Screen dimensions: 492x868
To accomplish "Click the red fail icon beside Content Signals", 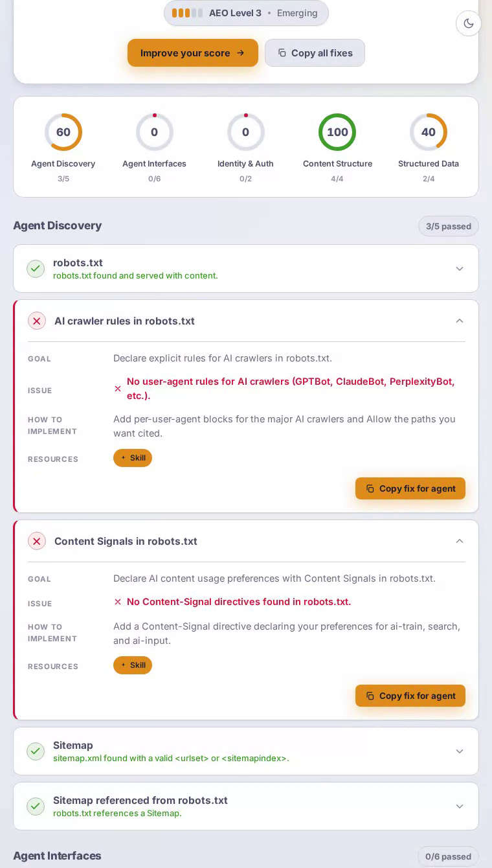I will [37, 541].
